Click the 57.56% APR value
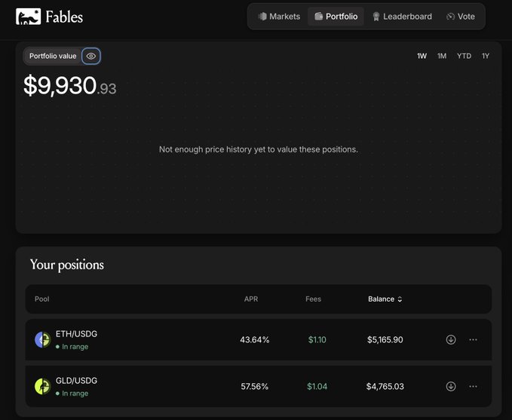Screen dimensions: 512x420 point(255,387)
